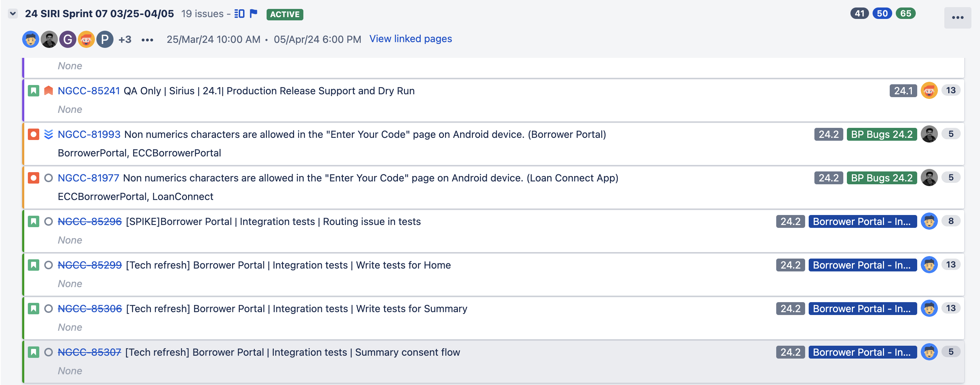Toggle the first blue assignee avatar filter in header
The width and height of the screenshot is (980, 385).
click(31, 40)
